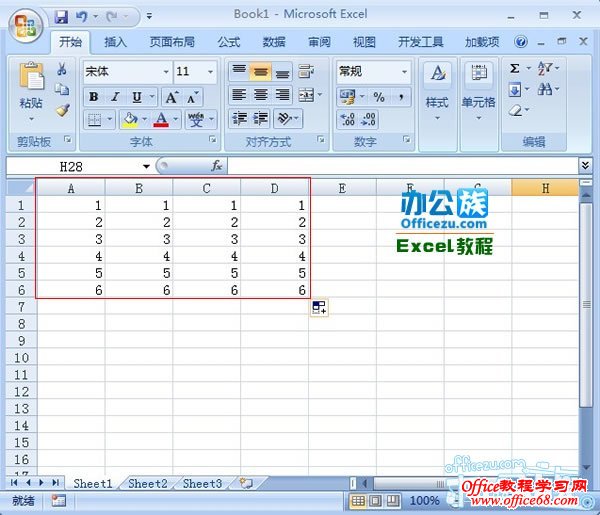Insert a new worksheet tab
The height and width of the screenshot is (515, 600).
(x=246, y=483)
